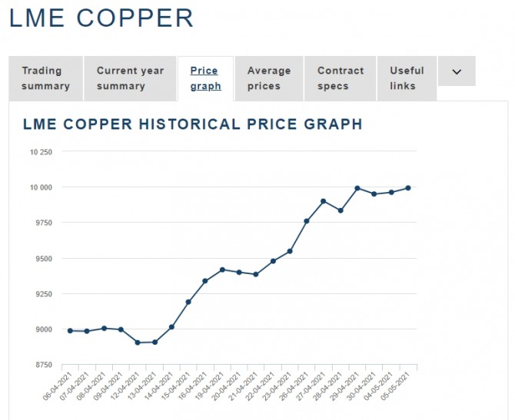
Task: Click the 06-04-2021 data point on graph
Action: point(70,330)
